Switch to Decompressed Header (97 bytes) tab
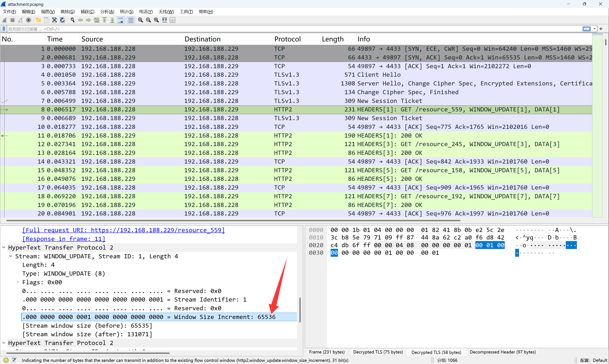This screenshot has width=609, height=364. pyautogui.click(x=503, y=352)
